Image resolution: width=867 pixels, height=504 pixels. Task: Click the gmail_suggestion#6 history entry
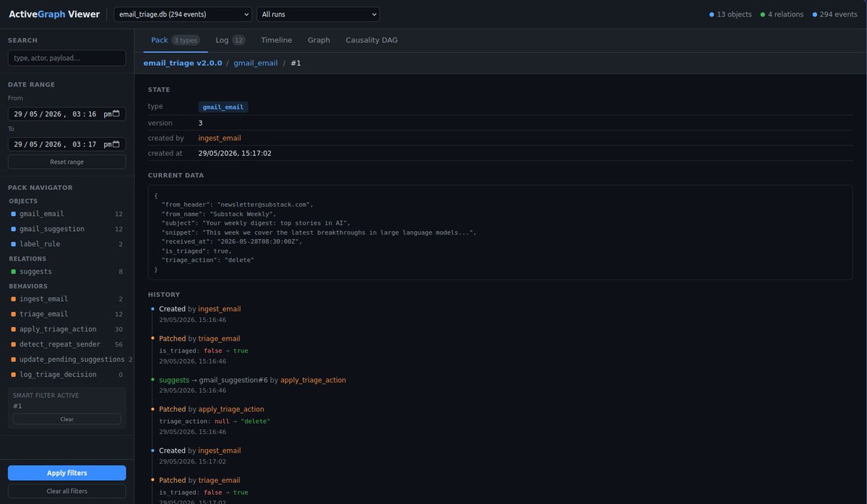click(233, 380)
